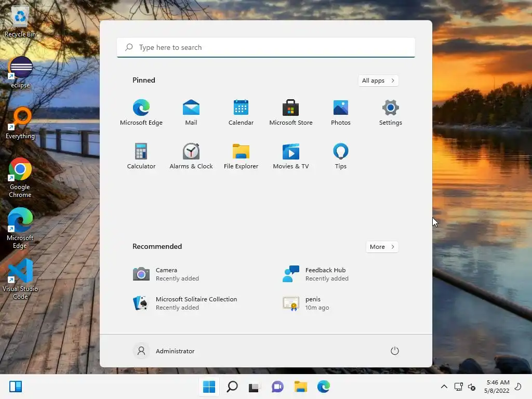532x399 pixels.
Task: Click the muted volume tray icon
Action: click(472, 387)
